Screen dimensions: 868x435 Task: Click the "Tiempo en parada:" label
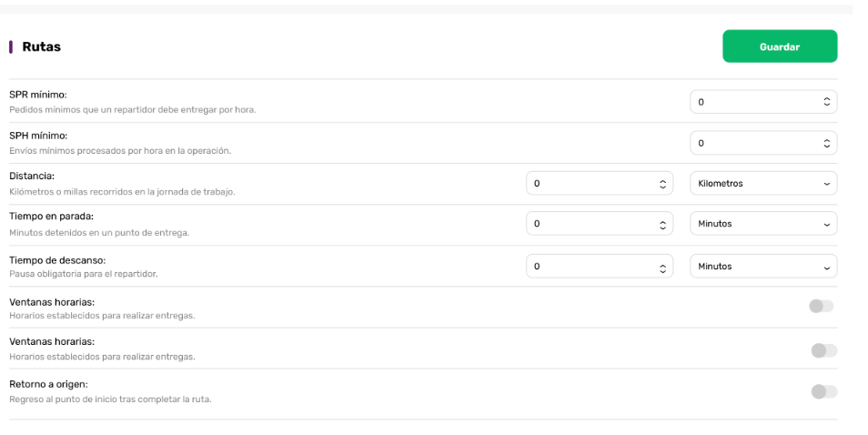52,217
